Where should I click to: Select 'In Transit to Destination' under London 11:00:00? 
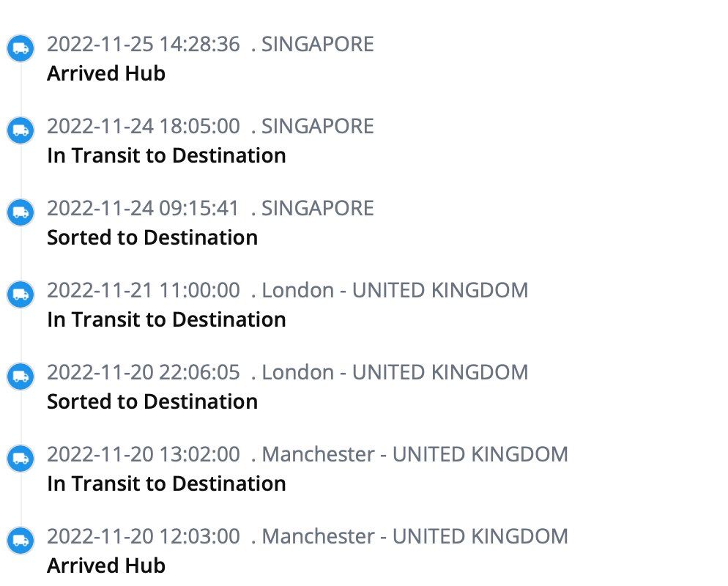(166, 319)
